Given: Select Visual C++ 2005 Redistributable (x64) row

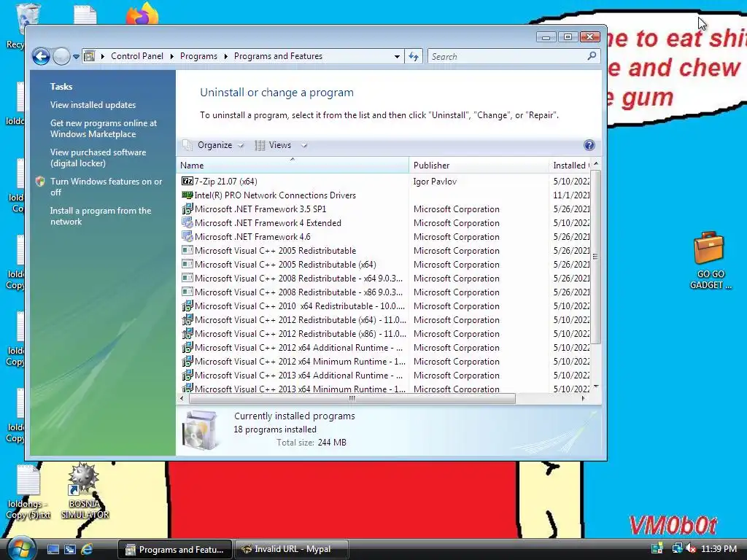Looking at the screenshot, I should pos(384,264).
